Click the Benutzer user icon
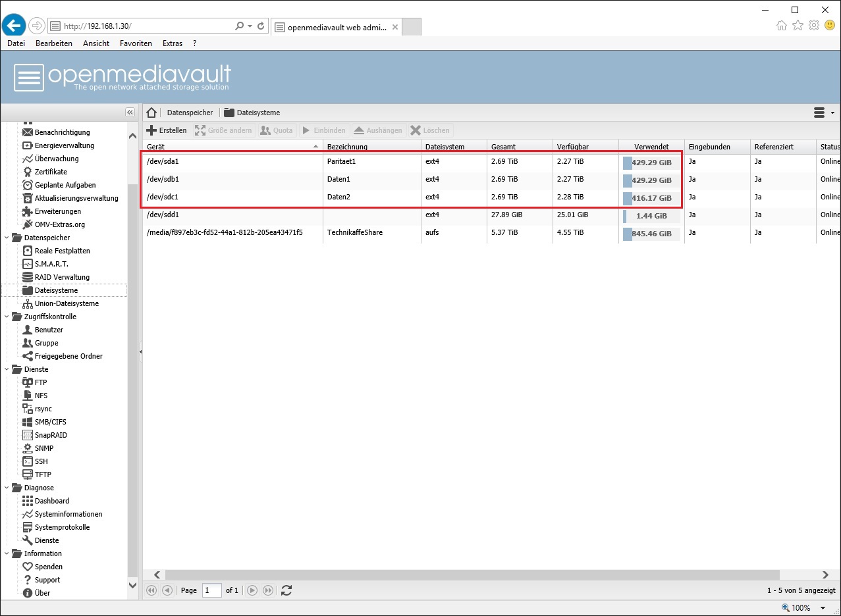The image size is (841, 616). 28,330
